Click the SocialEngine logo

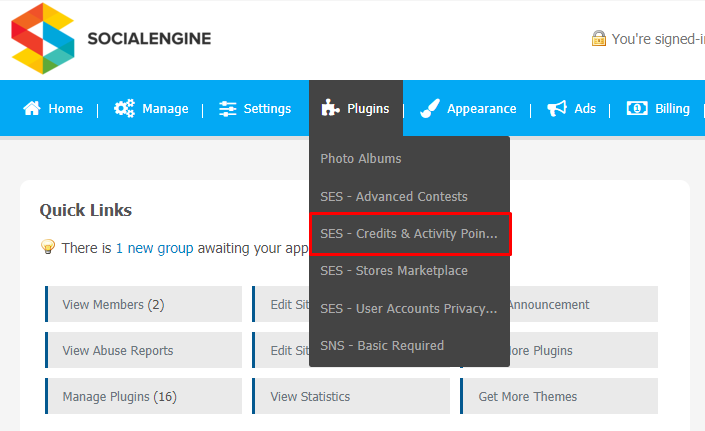(111, 38)
